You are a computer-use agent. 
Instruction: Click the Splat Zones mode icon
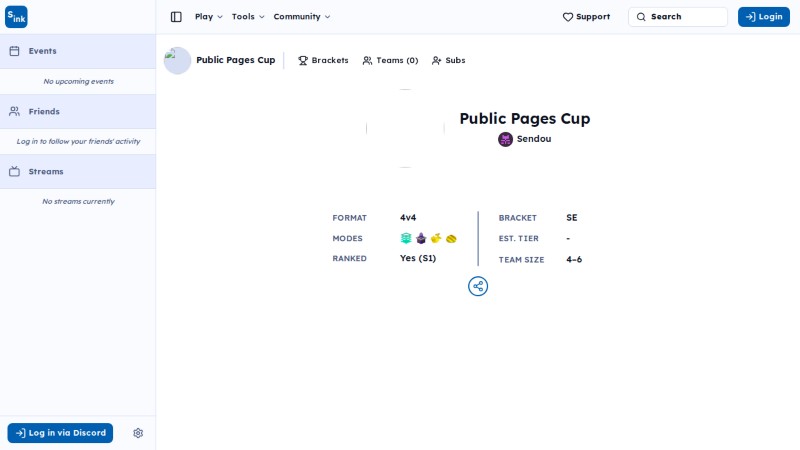point(406,238)
